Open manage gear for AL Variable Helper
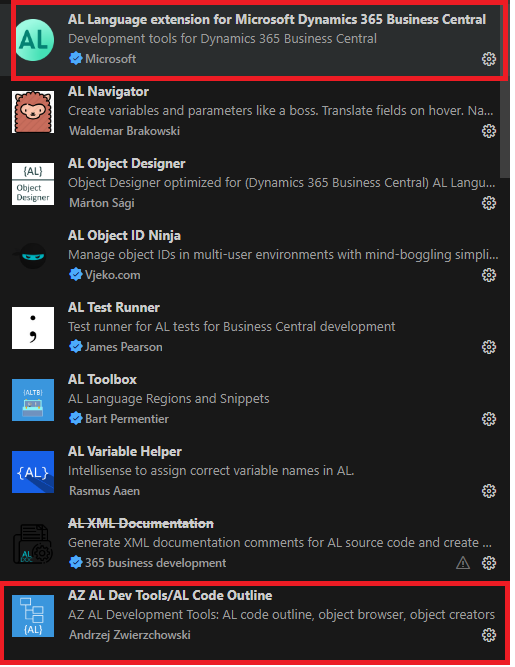 489,491
